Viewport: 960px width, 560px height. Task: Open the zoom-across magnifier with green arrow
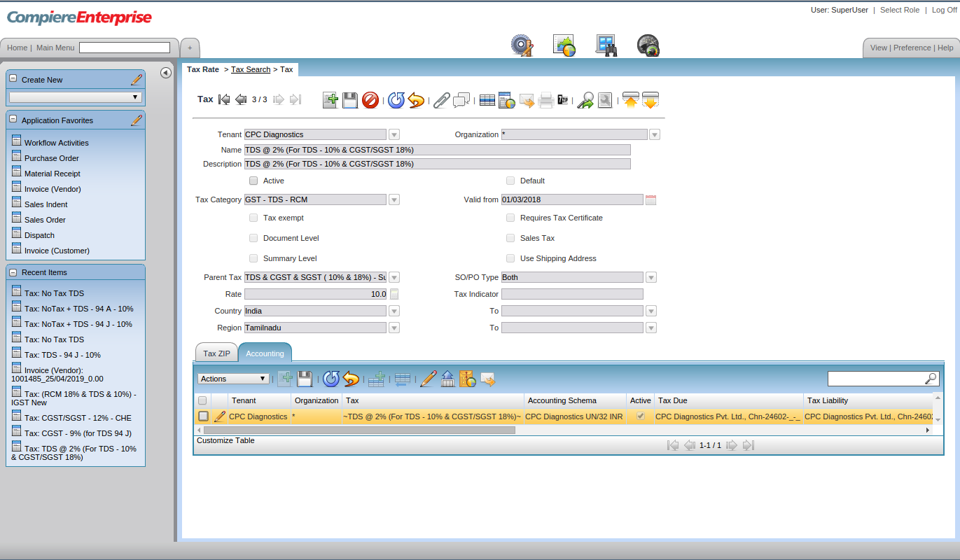point(585,100)
